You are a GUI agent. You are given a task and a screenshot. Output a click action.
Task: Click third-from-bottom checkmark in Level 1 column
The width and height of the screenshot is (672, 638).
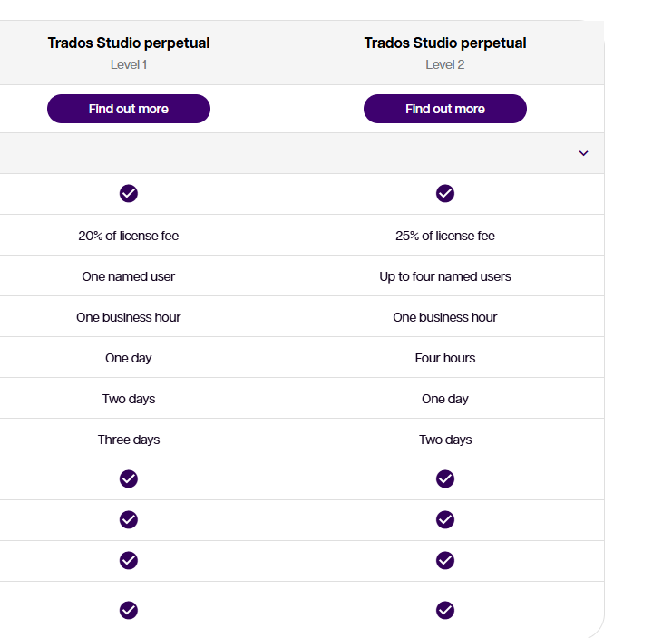129,519
